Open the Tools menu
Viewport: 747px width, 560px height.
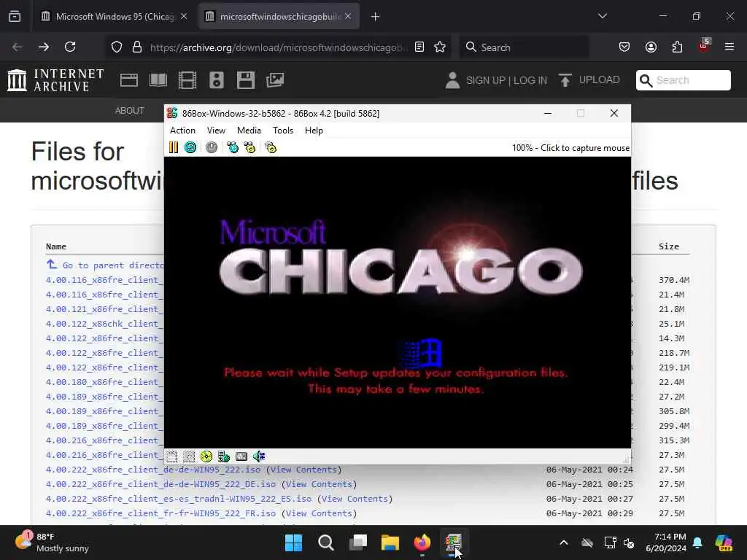(x=282, y=131)
